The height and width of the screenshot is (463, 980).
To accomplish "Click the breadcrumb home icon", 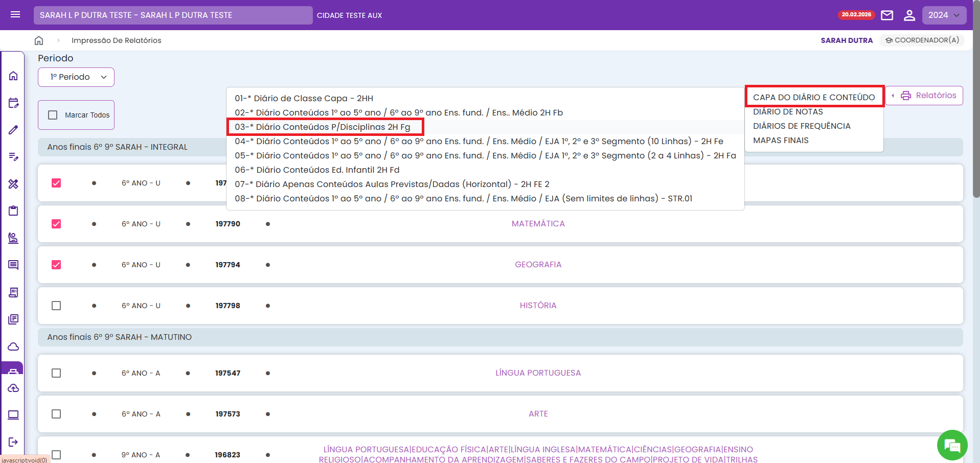I will [x=39, y=40].
